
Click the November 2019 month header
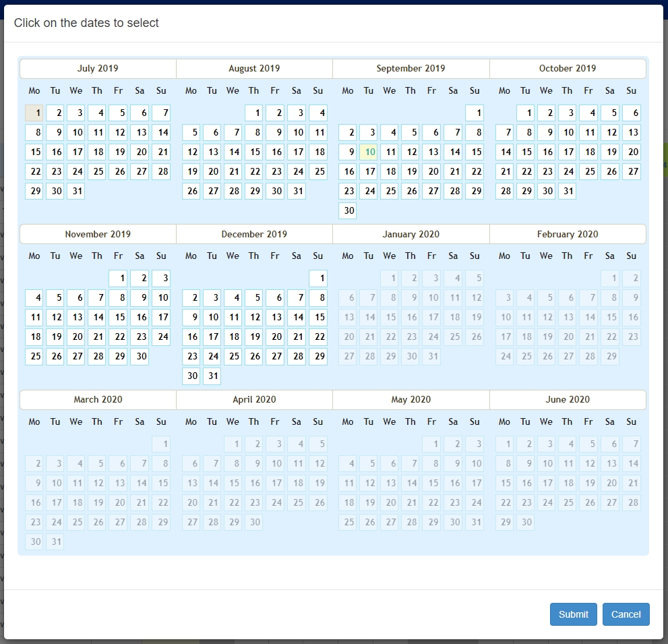98,234
